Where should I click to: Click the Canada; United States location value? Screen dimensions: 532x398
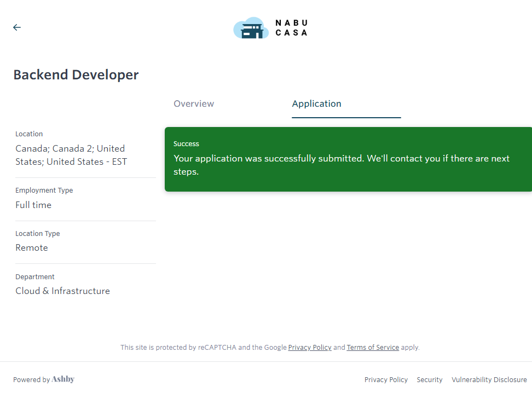pyautogui.click(x=71, y=155)
